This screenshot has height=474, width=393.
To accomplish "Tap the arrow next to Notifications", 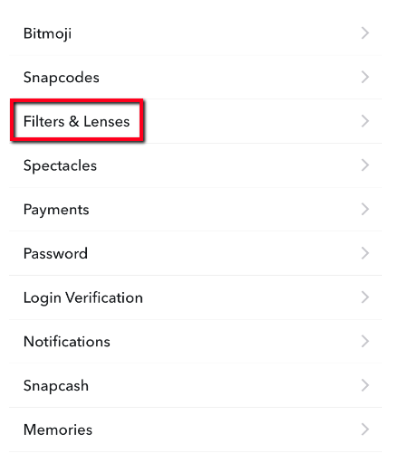I will coord(365,341).
